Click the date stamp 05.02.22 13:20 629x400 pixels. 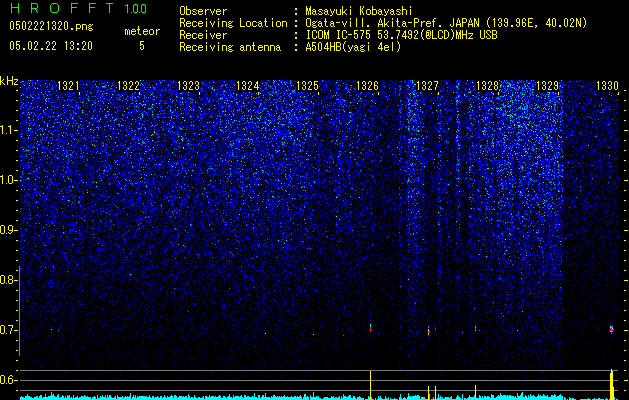point(51,46)
